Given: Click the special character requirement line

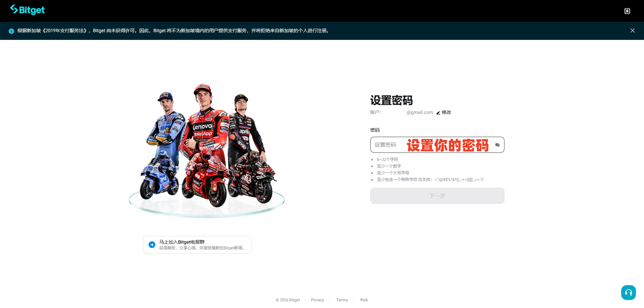Looking at the screenshot, I should click(x=430, y=180).
